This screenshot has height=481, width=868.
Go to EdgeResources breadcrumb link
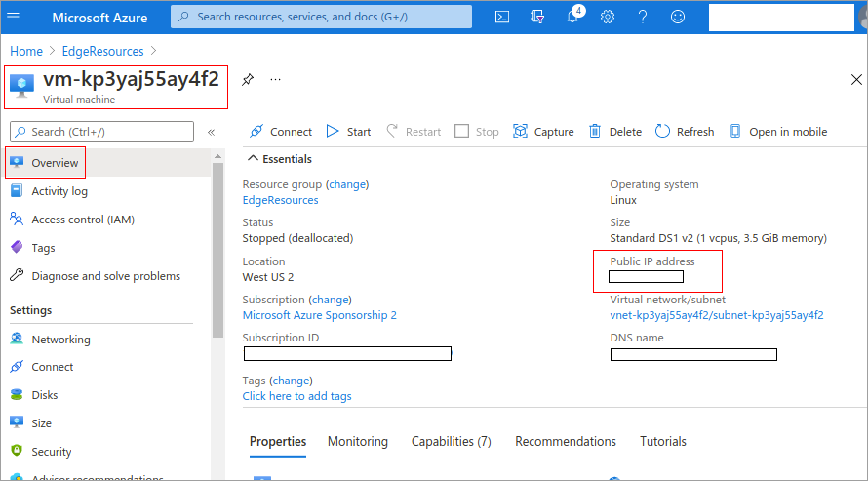point(102,51)
